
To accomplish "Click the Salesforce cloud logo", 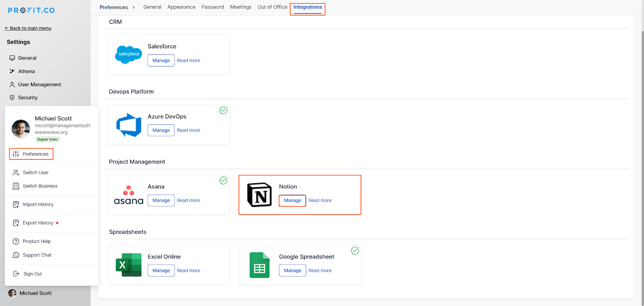I will [129, 54].
